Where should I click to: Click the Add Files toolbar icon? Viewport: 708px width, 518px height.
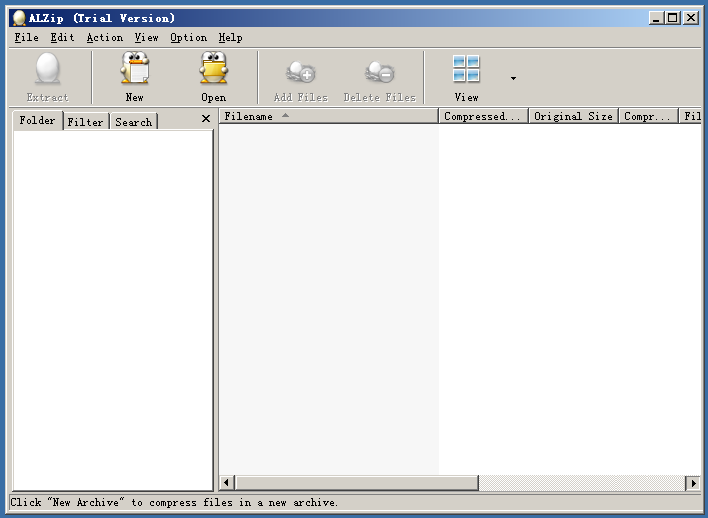coord(300,72)
